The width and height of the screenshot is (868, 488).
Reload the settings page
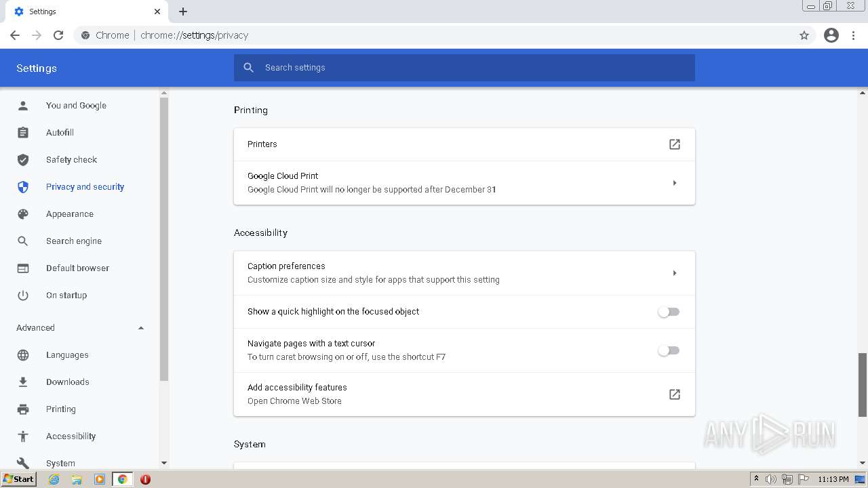point(58,35)
